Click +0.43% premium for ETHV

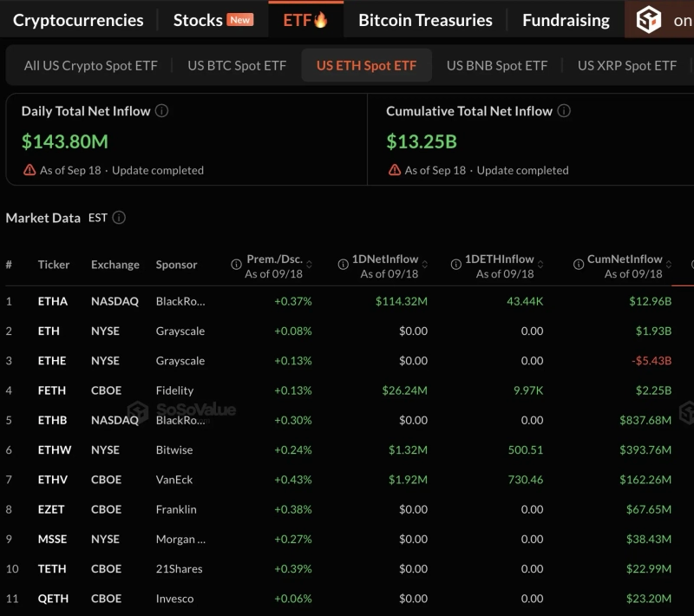click(x=293, y=479)
